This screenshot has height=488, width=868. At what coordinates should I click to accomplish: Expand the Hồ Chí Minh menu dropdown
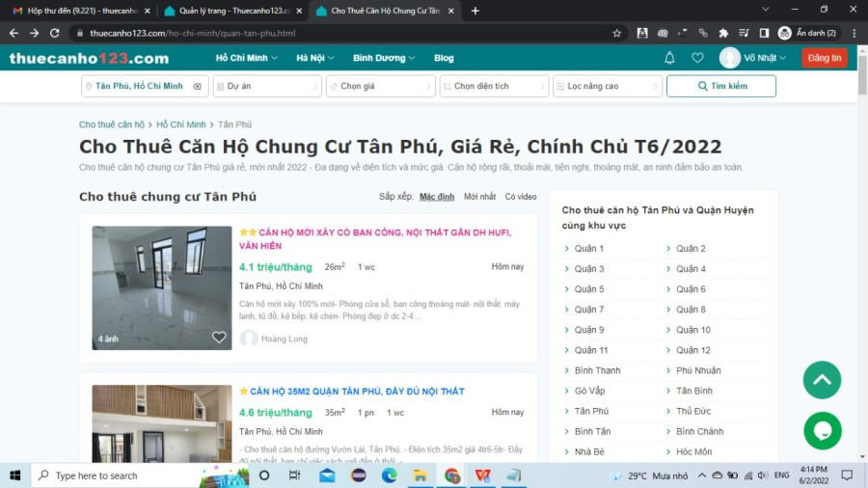coord(246,58)
